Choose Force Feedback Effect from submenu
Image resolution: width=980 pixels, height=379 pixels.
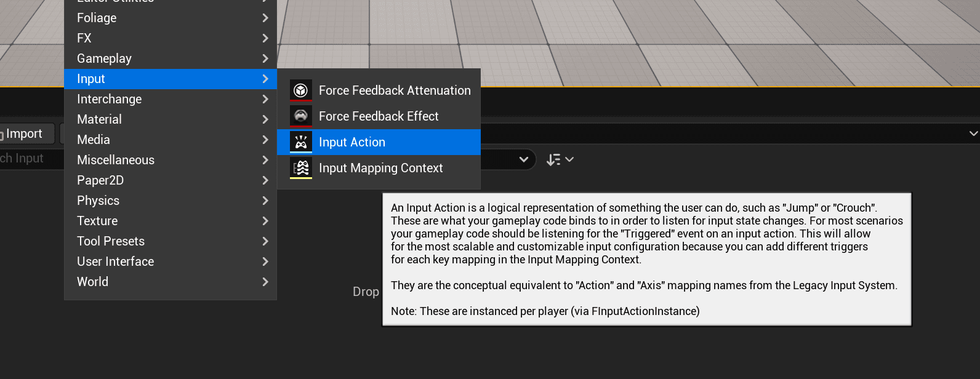point(378,116)
